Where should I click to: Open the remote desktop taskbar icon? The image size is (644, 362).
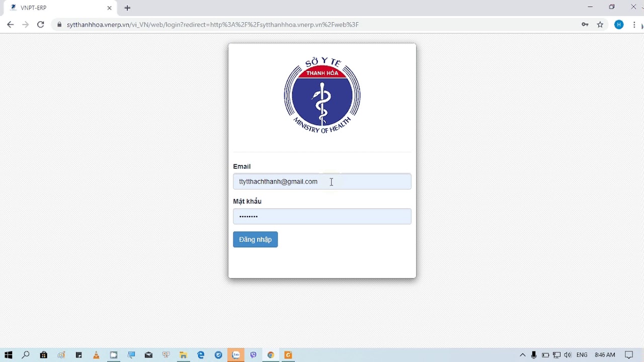[x=131, y=355]
